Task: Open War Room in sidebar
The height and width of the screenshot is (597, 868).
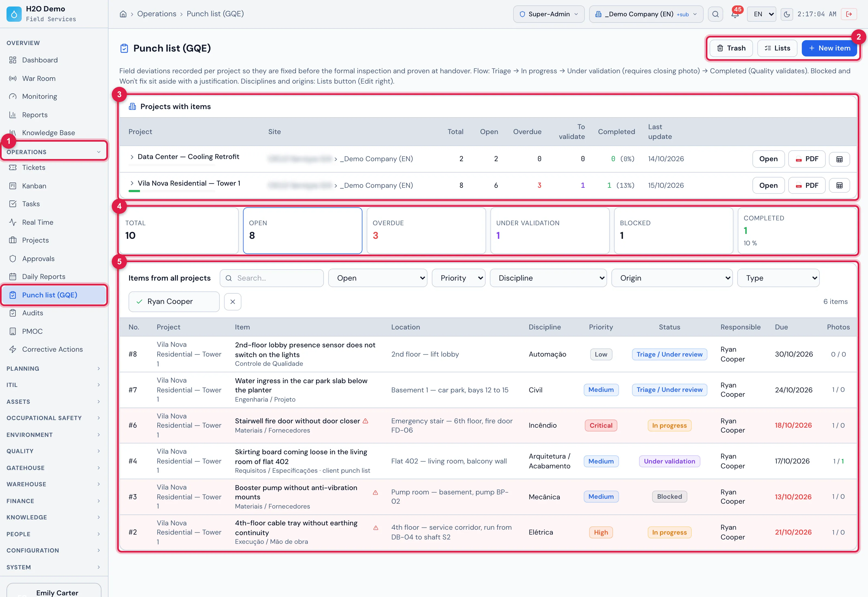Action: coord(54,78)
